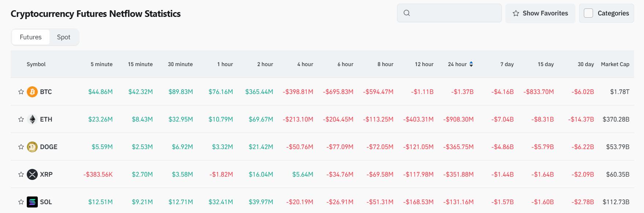Click the Bitcoin coin logo

32,92
